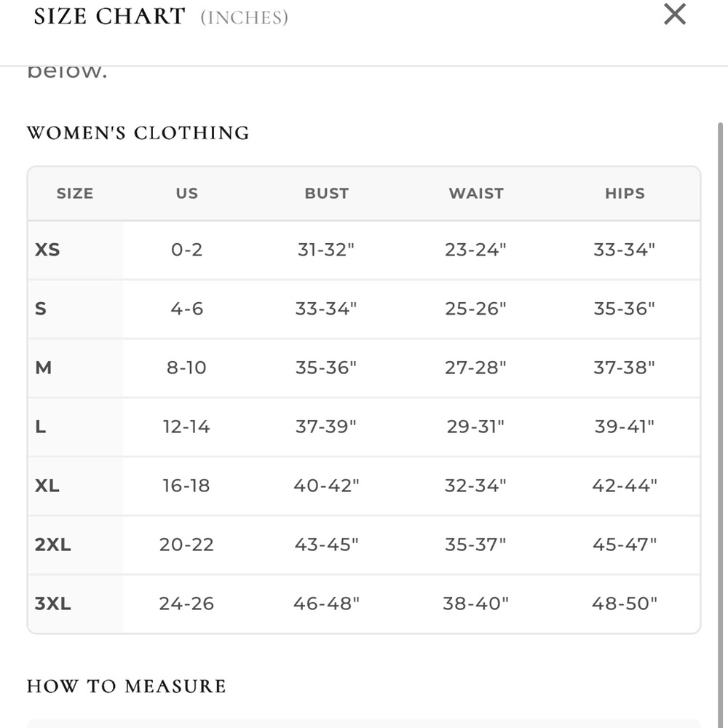Click the HIPS column header
Screen dimensions: 728x728
click(x=625, y=193)
